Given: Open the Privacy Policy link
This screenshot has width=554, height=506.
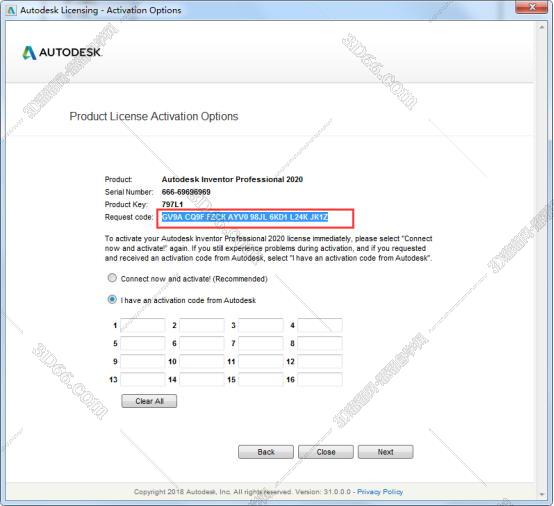Looking at the screenshot, I should (x=380, y=492).
